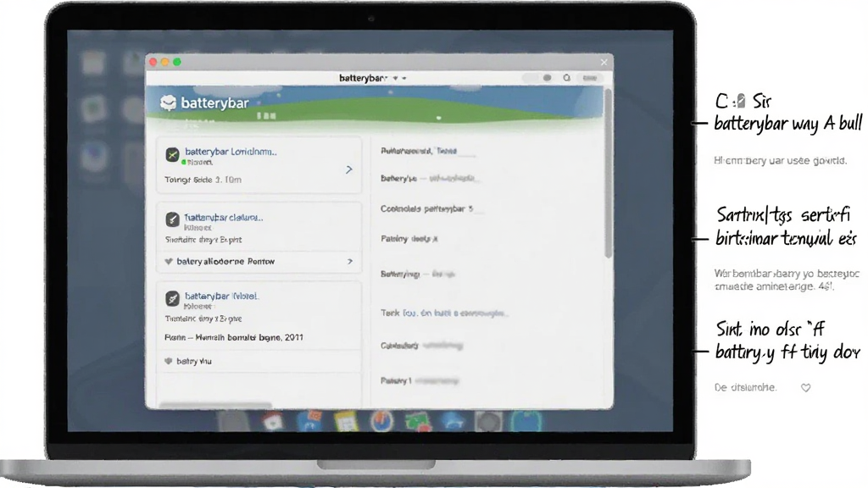Click the pill button right of the search icon
868x488 pixels.
(x=590, y=78)
